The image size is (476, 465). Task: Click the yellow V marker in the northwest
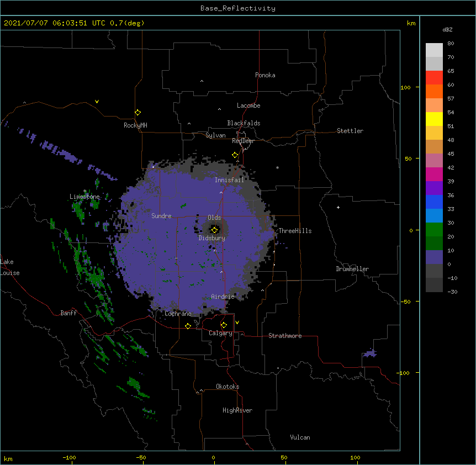(x=97, y=102)
